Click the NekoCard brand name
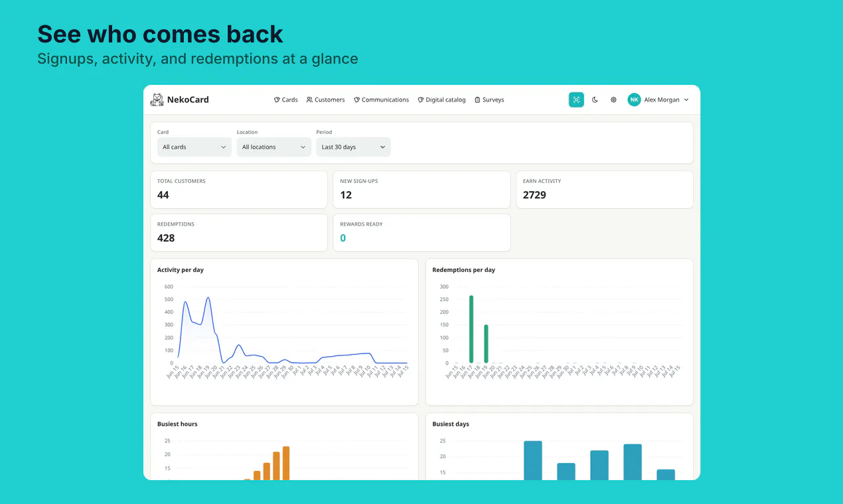This screenshot has width=843, height=504. (188, 99)
